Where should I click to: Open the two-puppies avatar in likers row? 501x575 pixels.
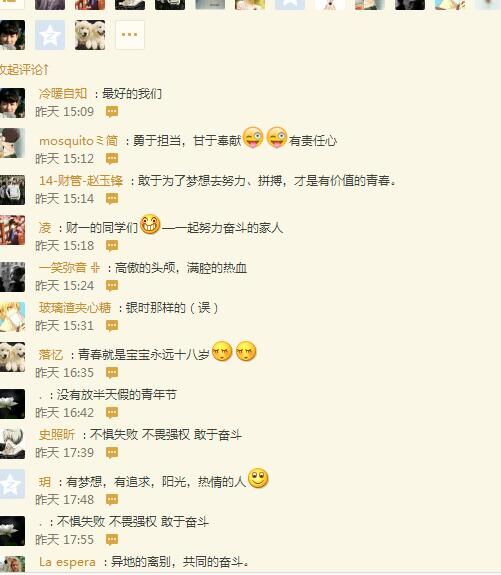click(x=90, y=35)
